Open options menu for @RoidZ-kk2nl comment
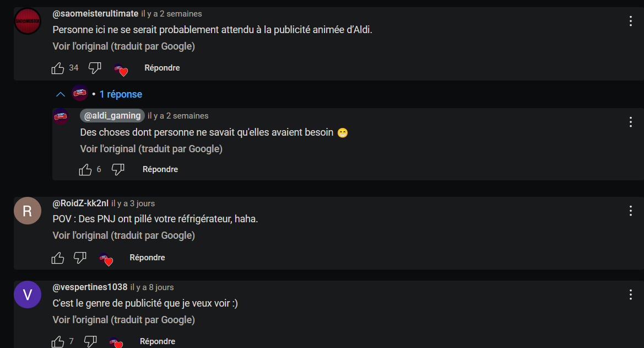The height and width of the screenshot is (348, 644). (630, 211)
